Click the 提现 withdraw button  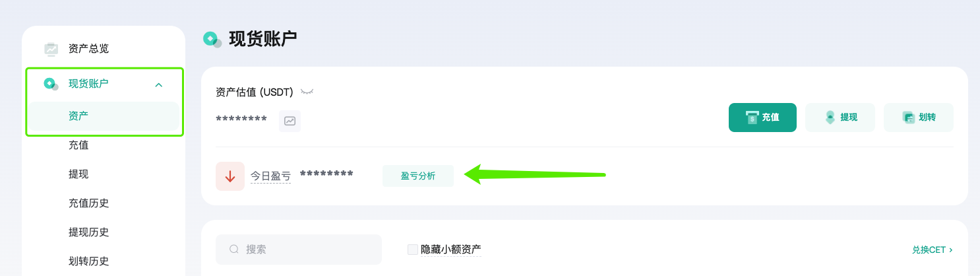tap(840, 118)
